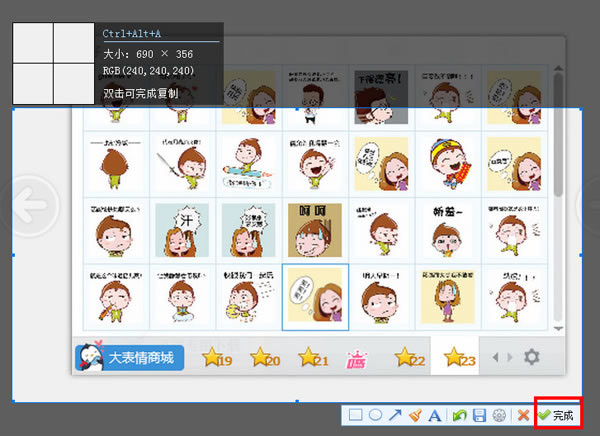600x436 pixels.
Task: Select the text tool labeled A
Action: pyautogui.click(x=435, y=416)
